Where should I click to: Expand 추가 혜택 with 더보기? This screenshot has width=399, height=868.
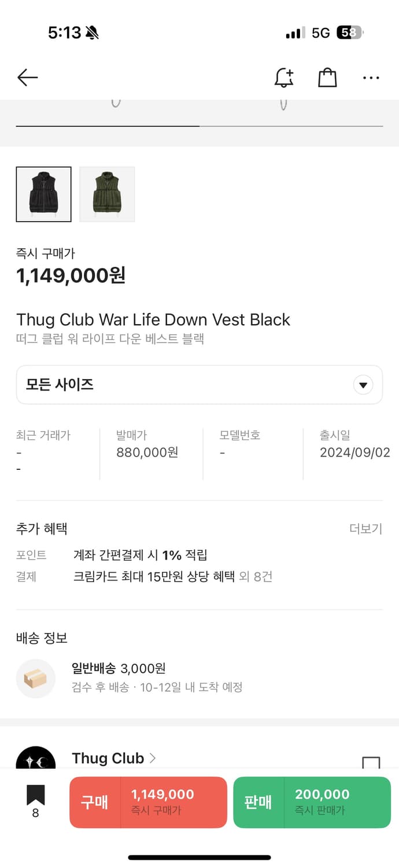tap(365, 529)
